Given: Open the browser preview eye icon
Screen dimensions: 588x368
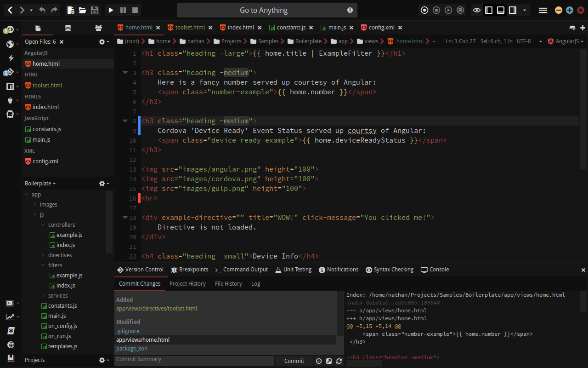Looking at the screenshot, I should (x=477, y=10).
